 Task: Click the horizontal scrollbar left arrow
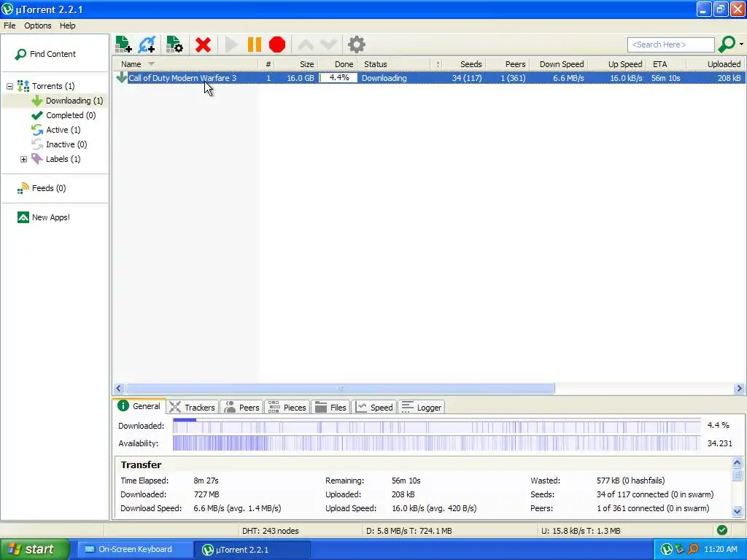click(x=119, y=389)
